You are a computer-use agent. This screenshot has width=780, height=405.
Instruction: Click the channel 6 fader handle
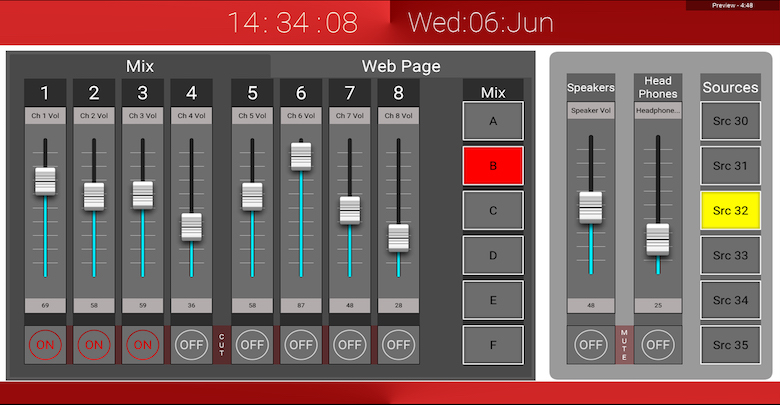[x=301, y=157]
